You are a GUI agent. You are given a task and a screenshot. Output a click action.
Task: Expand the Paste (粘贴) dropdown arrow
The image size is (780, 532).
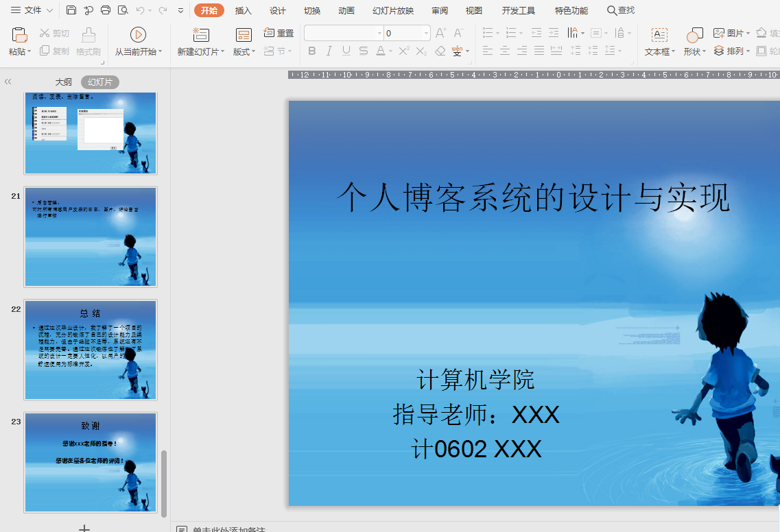click(x=29, y=51)
